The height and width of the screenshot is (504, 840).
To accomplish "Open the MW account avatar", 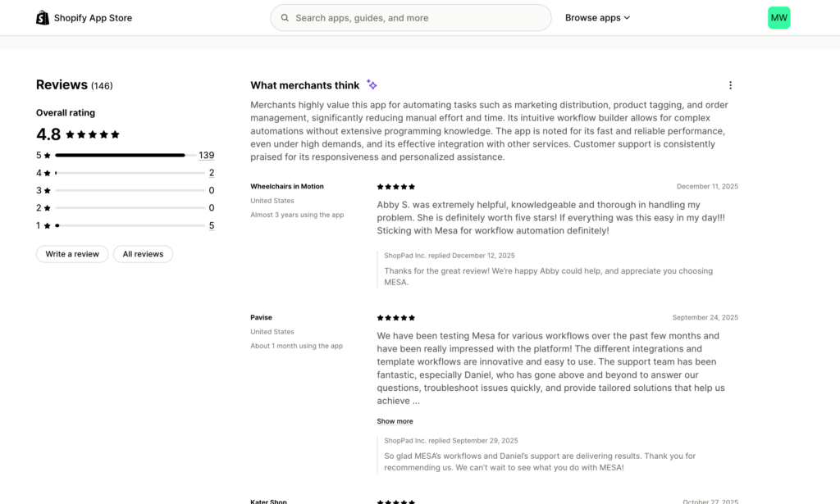I will click(778, 16).
